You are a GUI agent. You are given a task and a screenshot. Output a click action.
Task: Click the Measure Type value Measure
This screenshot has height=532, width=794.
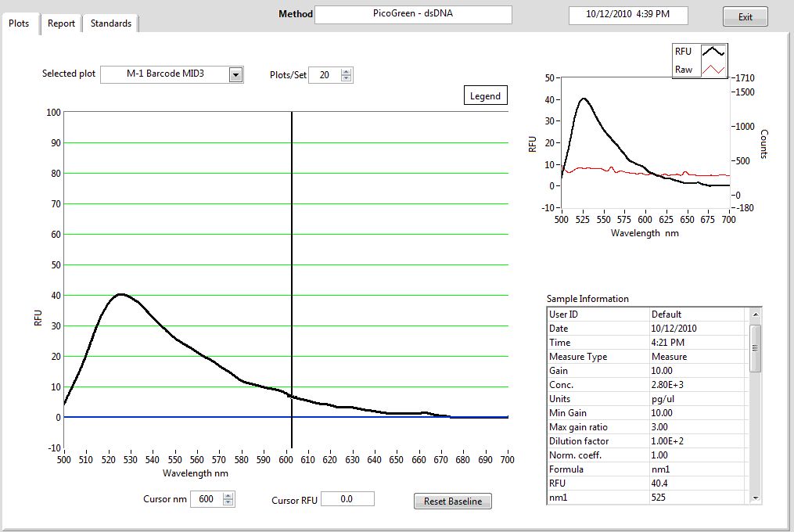coord(669,357)
